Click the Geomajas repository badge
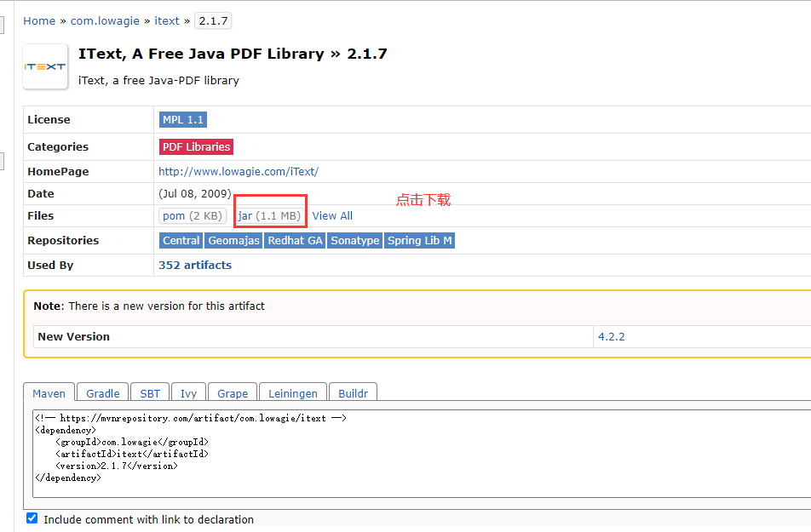 [x=233, y=240]
